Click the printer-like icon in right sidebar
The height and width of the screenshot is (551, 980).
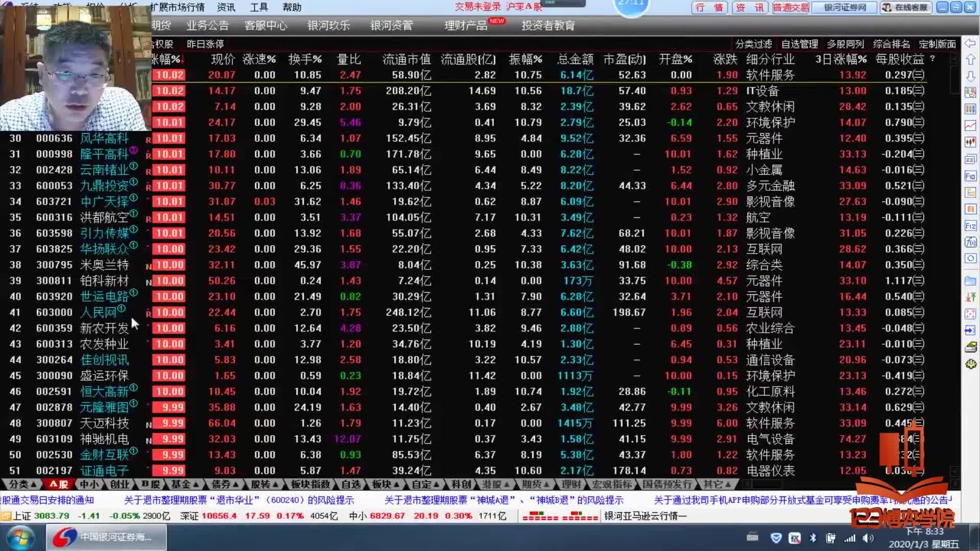click(x=970, y=347)
